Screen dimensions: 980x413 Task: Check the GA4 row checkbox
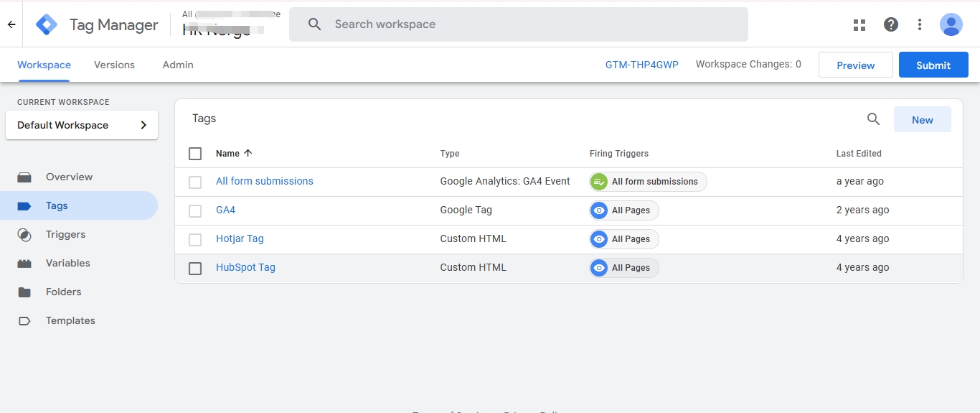[195, 211]
